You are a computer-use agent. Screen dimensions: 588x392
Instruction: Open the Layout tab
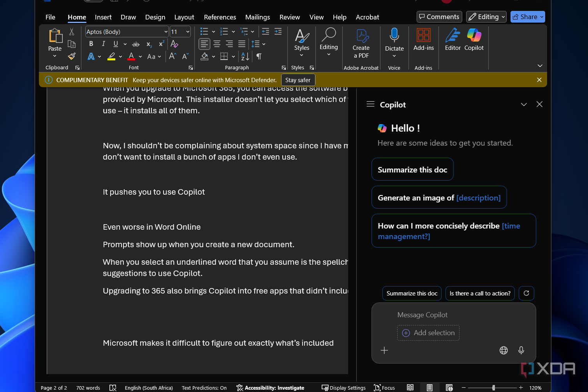[184, 17]
